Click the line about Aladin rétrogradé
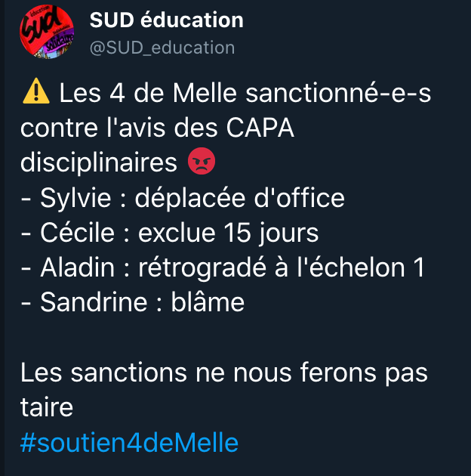The height and width of the screenshot is (476, 471). pos(222,267)
